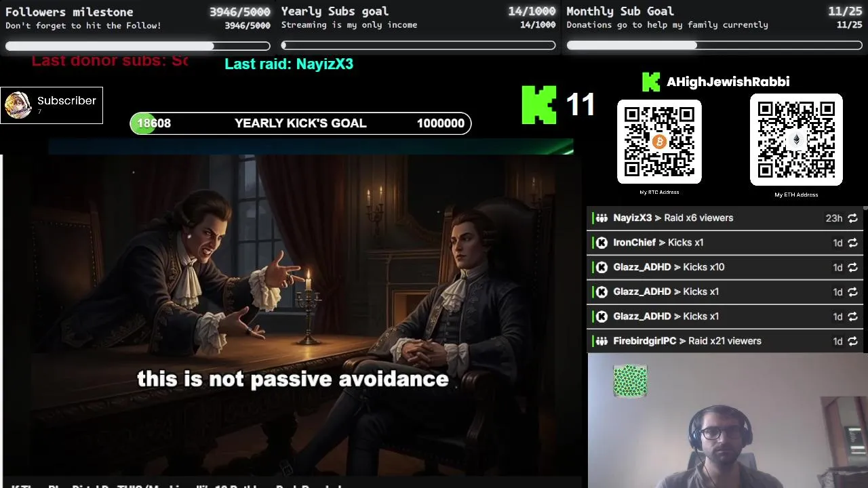Click the Don't forget to hit the Follow text
This screenshot has height=488, width=868.
(83, 26)
